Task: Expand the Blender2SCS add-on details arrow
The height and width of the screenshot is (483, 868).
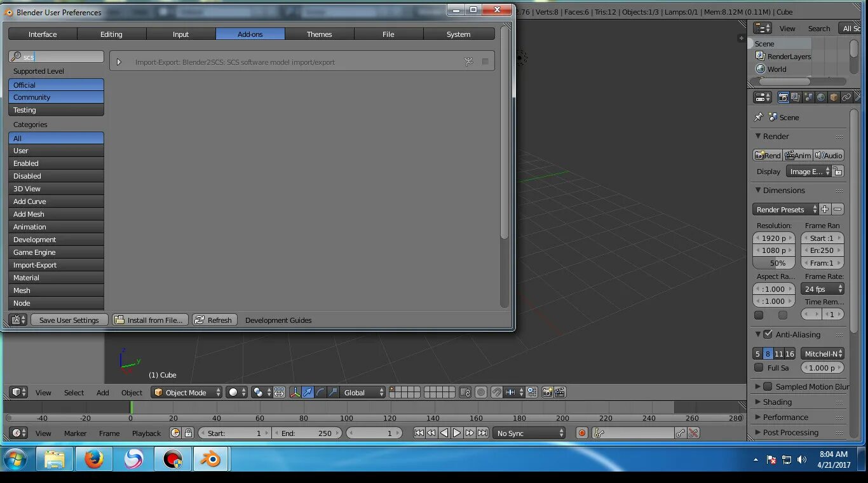Action: coord(119,62)
